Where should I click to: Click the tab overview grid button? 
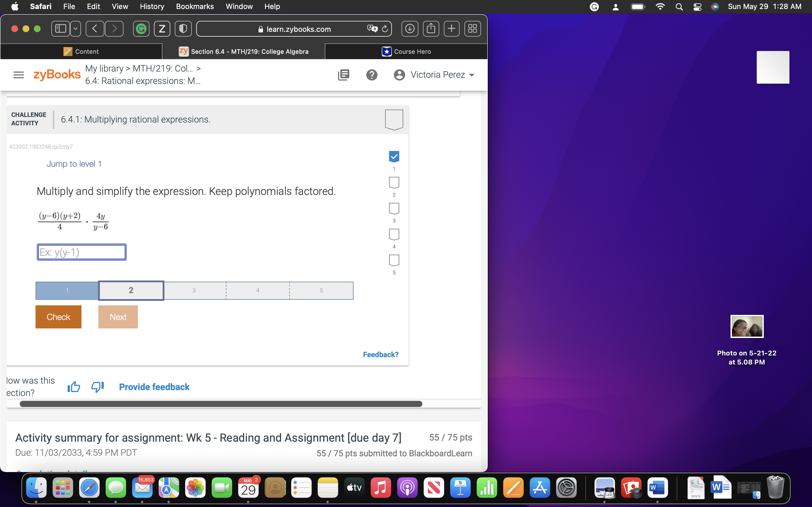[x=473, y=28]
